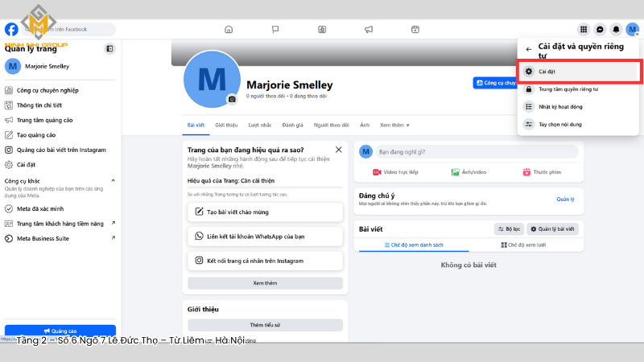The image size is (644, 362).
Task: Open the Messenger icon in top bar
Action: 600,30
